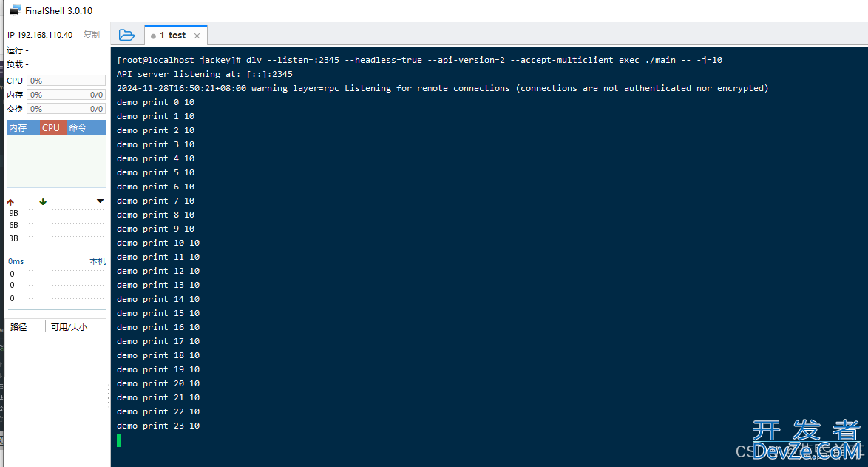Expand the network interface dropdown arrow
868x467 pixels.
click(x=101, y=201)
